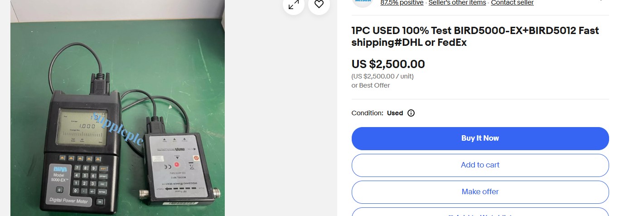The image size is (644, 216).
Task: Click the BIRD5000-EX listing title
Action: coord(475,37)
